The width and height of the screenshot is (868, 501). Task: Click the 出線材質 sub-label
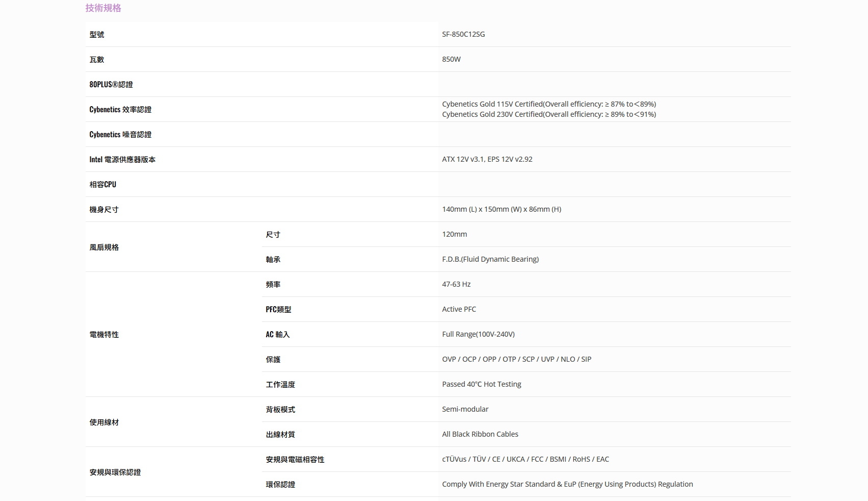coord(280,434)
